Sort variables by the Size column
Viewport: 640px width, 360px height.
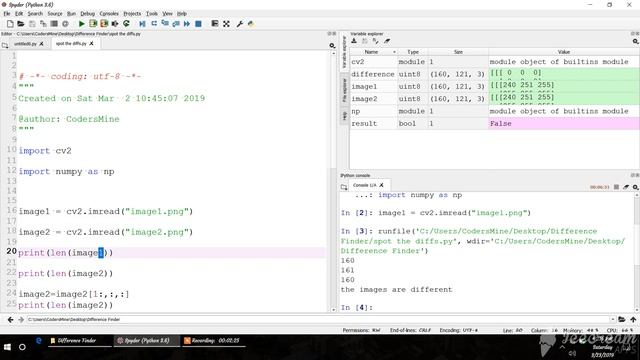coord(458,52)
